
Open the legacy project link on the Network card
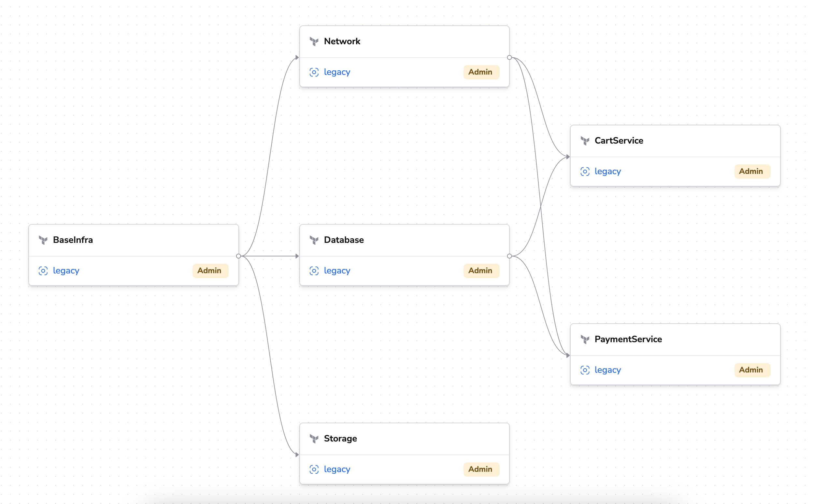tap(336, 72)
